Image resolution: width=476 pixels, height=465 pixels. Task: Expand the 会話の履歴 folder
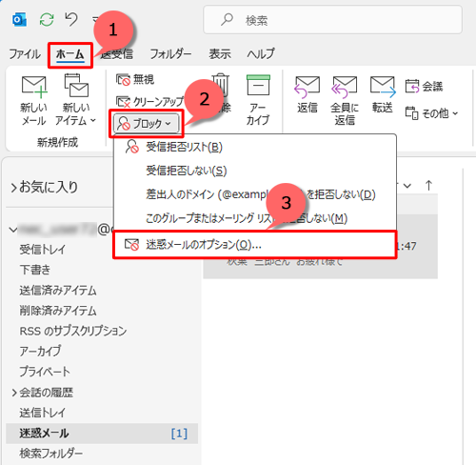(x=14, y=393)
